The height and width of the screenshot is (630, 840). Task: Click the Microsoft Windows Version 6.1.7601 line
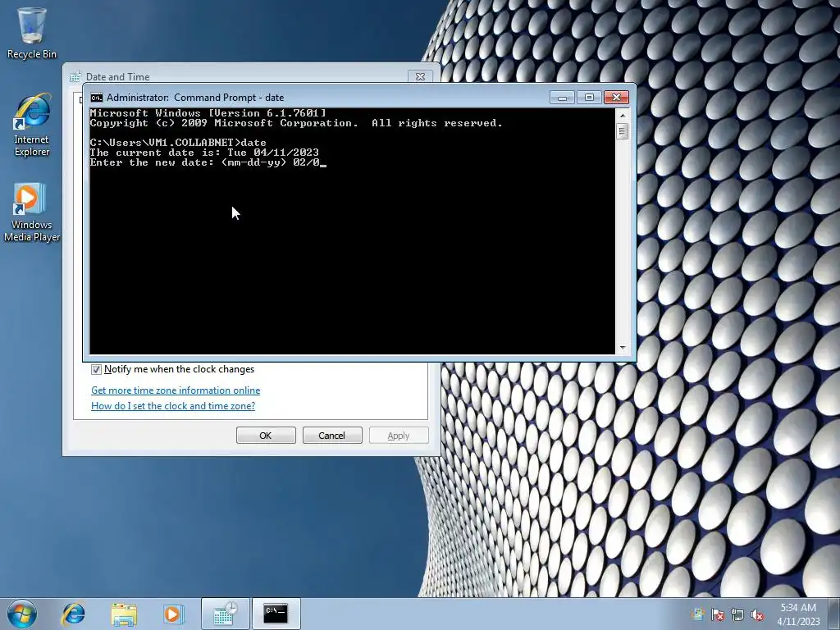208,113
